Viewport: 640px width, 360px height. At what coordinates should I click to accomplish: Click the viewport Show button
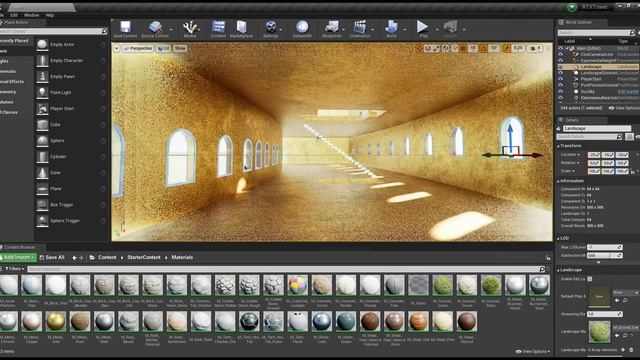pos(180,48)
